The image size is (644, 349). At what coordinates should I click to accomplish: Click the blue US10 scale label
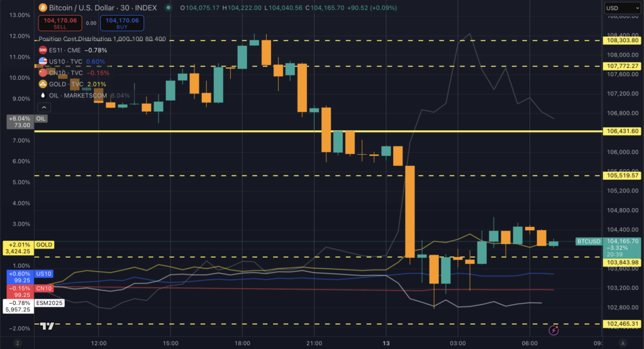pyautogui.click(x=43, y=274)
